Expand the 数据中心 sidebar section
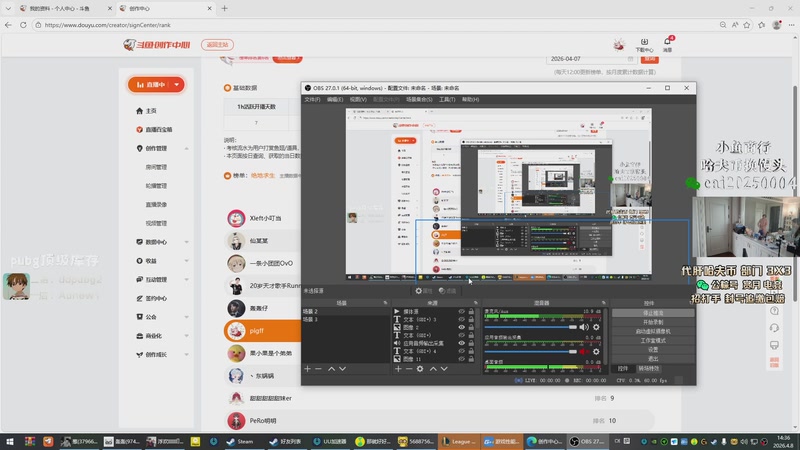This screenshot has width=800, height=450. pyautogui.click(x=186, y=242)
